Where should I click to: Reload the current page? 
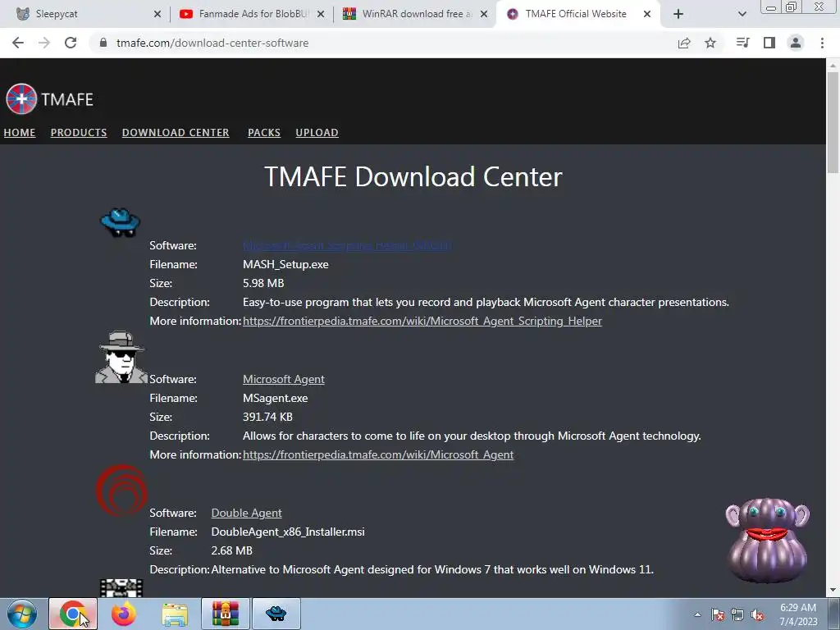(71, 43)
